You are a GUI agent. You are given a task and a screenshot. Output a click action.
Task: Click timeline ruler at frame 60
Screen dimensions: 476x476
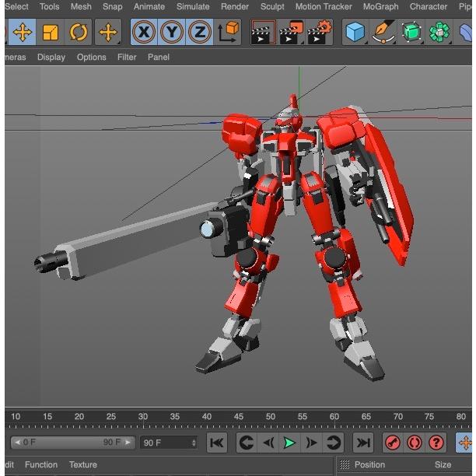[x=334, y=417]
